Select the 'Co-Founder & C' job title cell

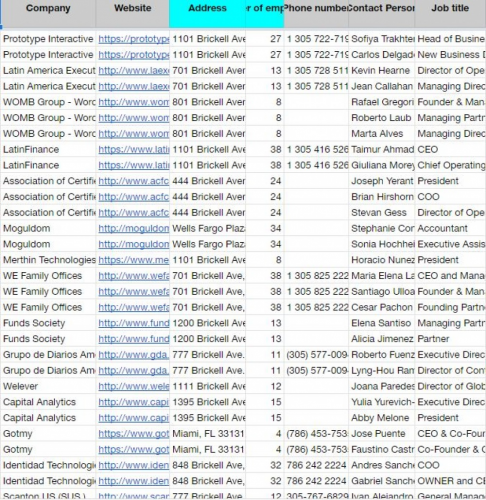point(450,450)
